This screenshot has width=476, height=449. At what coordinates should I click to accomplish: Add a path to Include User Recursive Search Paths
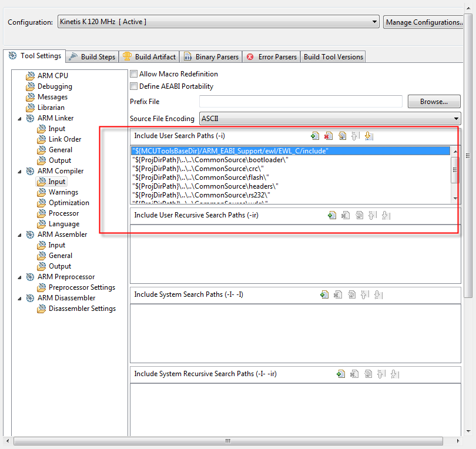coord(332,215)
